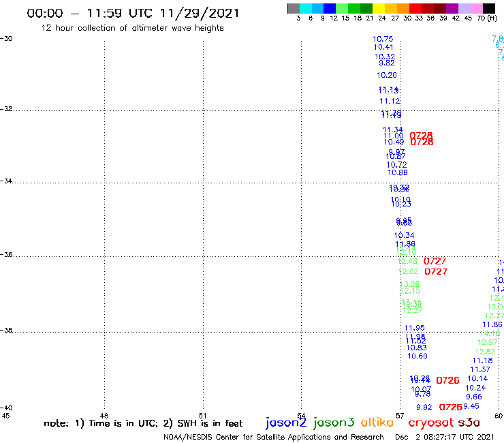Click wave height value '11.18'
Viewport: 504px width, 443px height.
[x=482, y=361]
